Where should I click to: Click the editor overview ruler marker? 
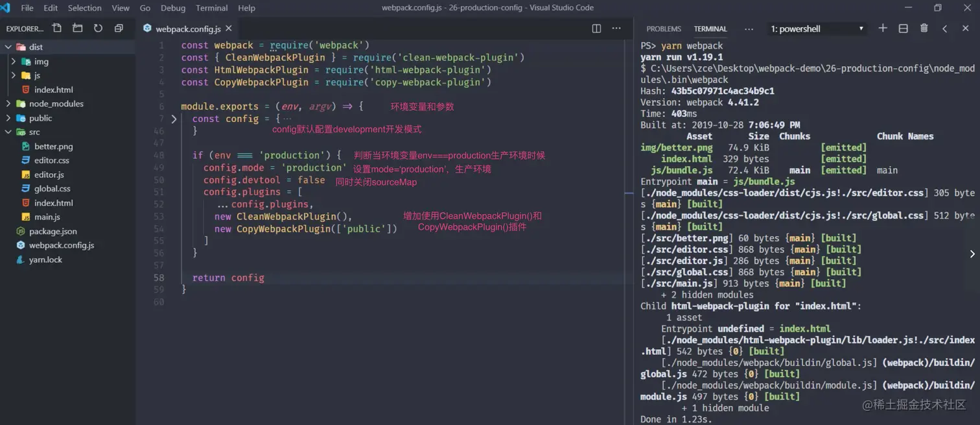click(629, 193)
